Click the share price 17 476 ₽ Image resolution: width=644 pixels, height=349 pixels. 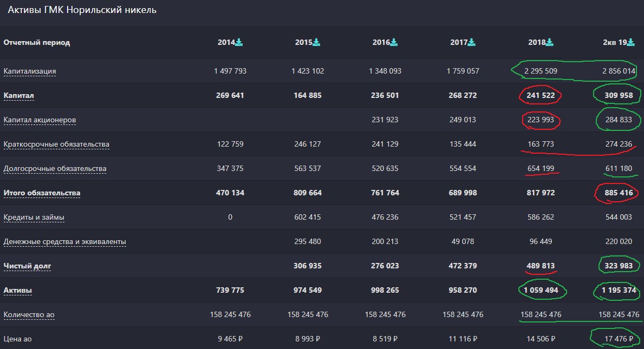coord(619,339)
